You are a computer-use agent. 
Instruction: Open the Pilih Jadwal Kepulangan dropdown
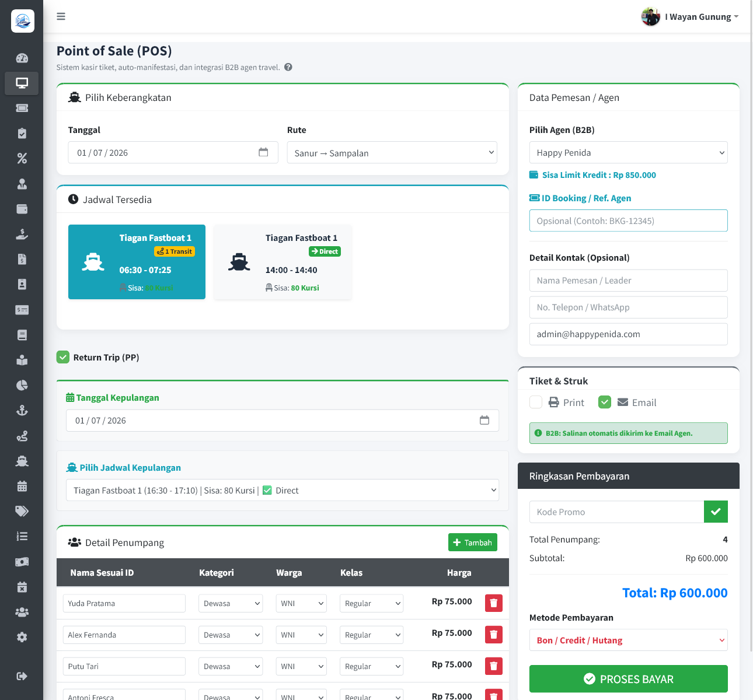point(283,491)
